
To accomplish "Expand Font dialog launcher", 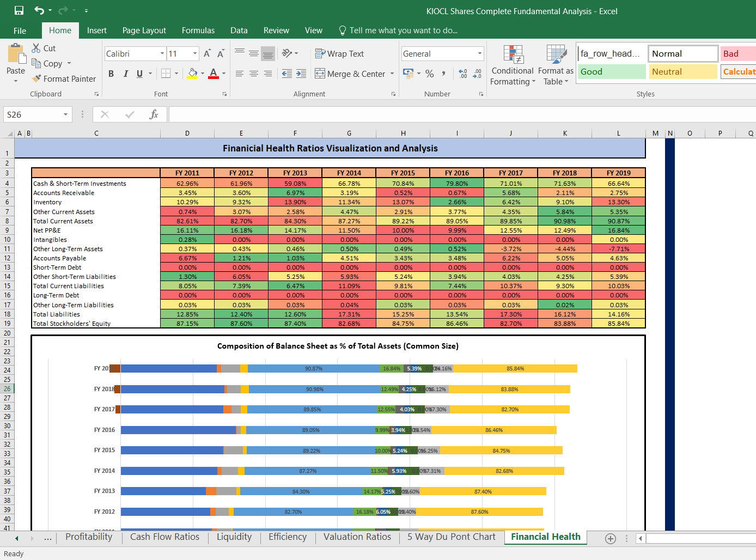I will click(x=224, y=94).
